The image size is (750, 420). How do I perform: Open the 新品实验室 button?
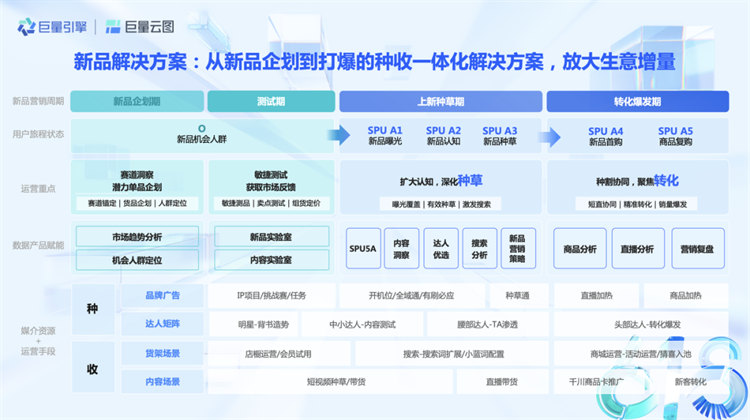coord(270,237)
